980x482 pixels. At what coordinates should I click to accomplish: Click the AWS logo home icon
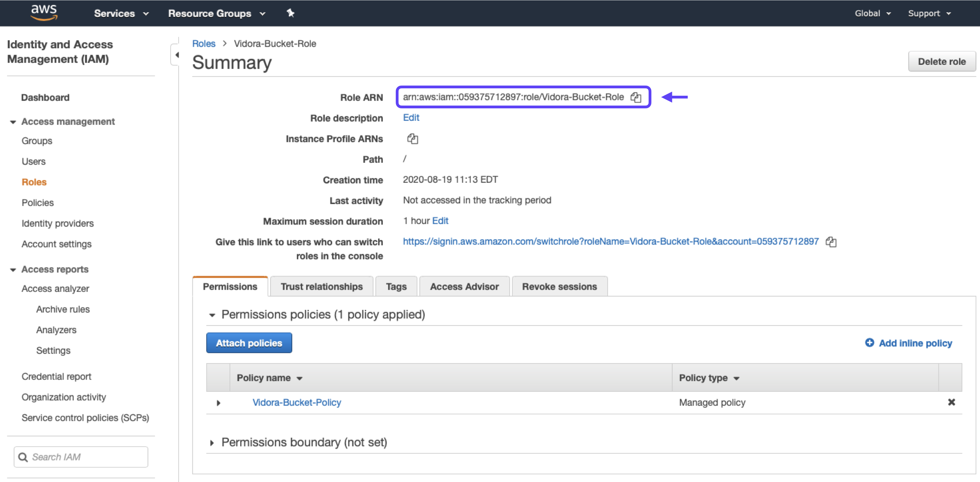[x=44, y=13]
